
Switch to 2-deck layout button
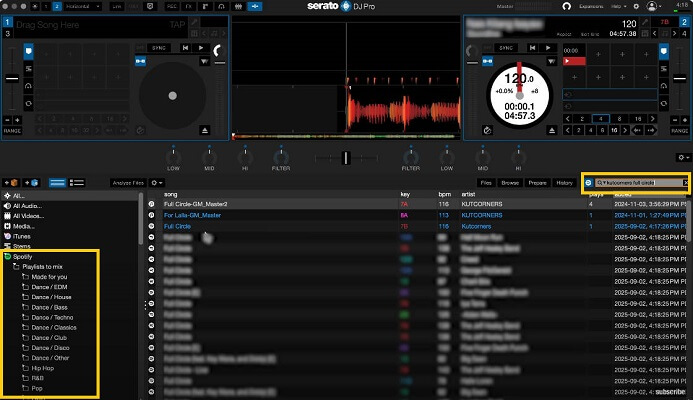[x=57, y=6]
